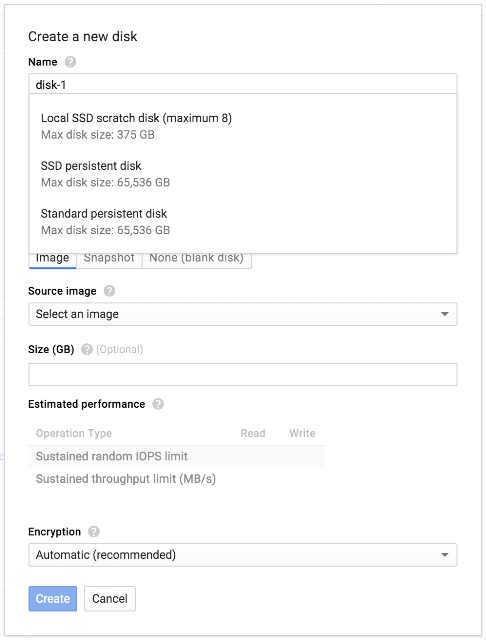Open the help icon beside Size (GB)

tap(87, 349)
